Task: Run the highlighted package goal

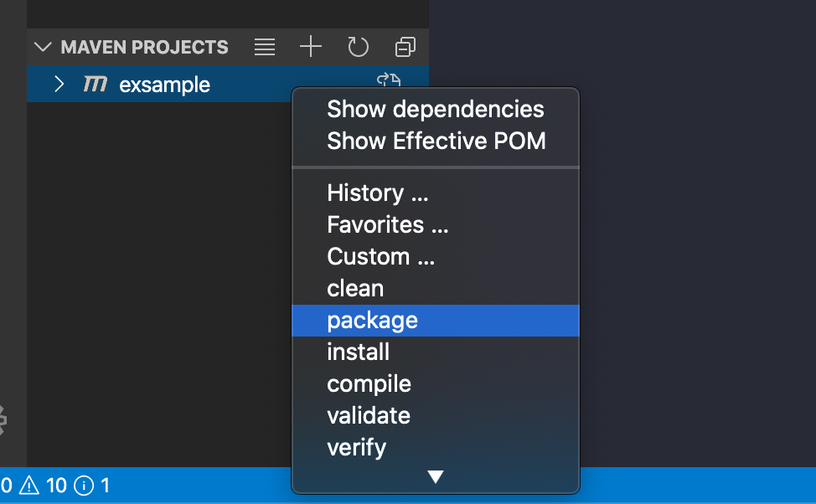Action: pyautogui.click(x=373, y=320)
